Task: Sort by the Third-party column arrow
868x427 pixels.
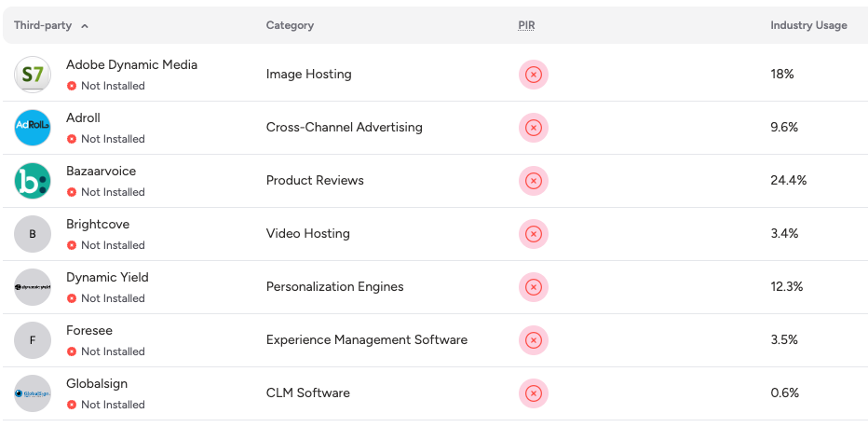Action: [x=85, y=26]
